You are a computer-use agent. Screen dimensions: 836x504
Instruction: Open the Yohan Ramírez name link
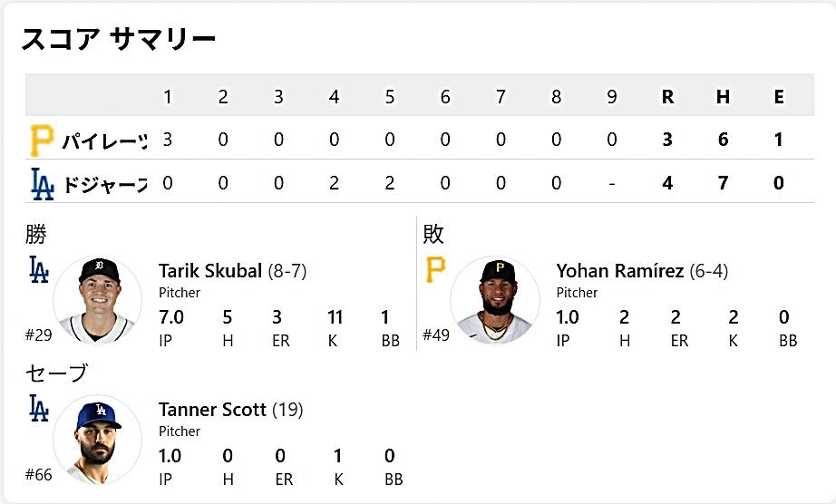[619, 271]
